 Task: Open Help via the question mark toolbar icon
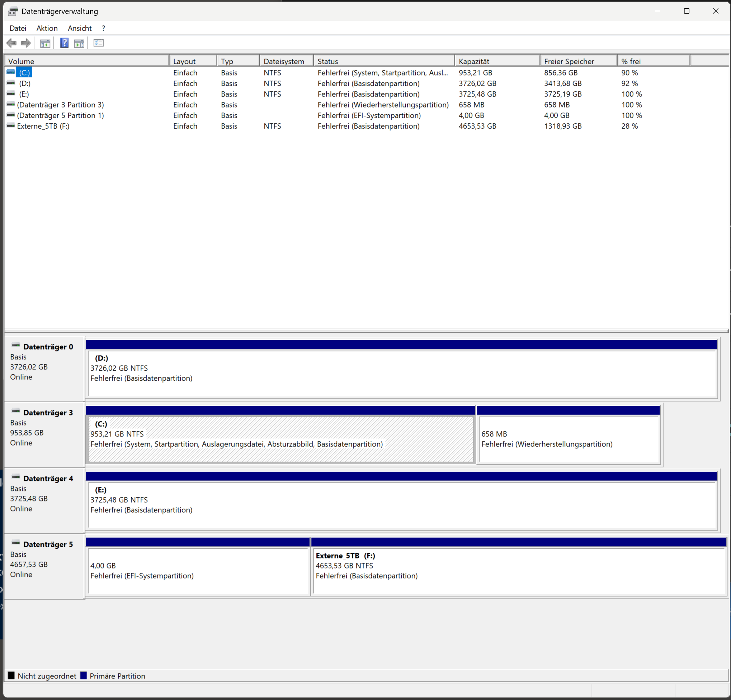(64, 43)
